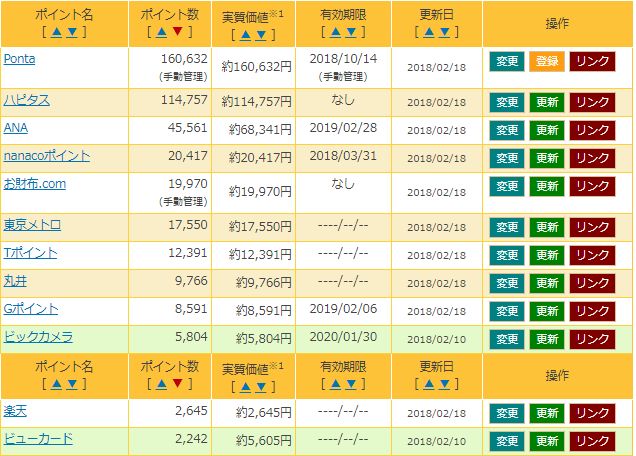Click 変更 button in 東京メトロ row
Viewport: 636px width, 456px height.
click(x=507, y=227)
